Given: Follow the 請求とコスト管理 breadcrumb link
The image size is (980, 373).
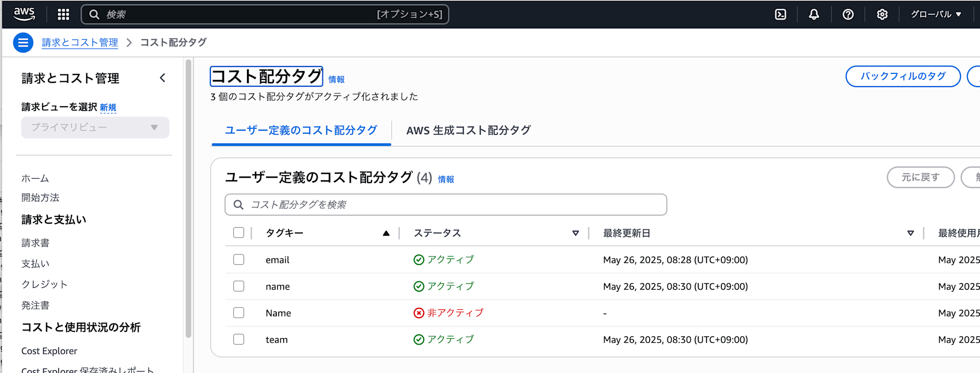Looking at the screenshot, I should (80, 43).
